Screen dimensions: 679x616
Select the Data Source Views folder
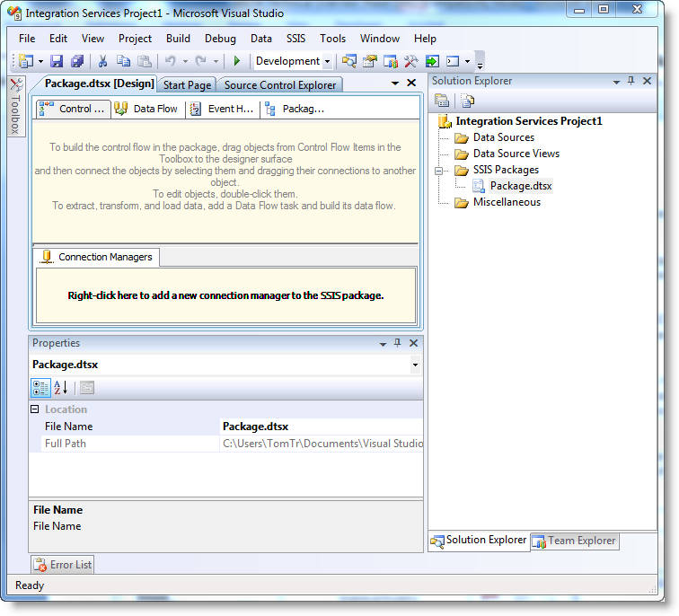[516, 154]
